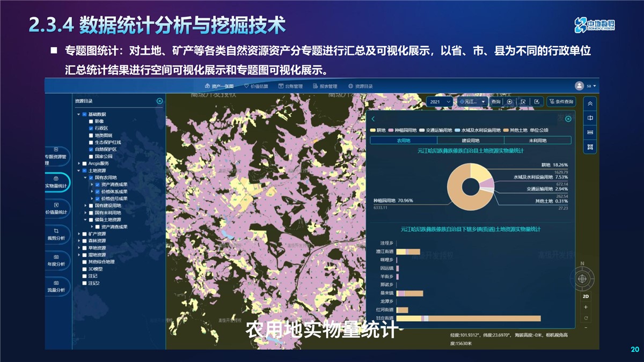Collapse the 储备土地资源 tree node
The height and width of the screenshot is (362, 644).
[85, 219]
